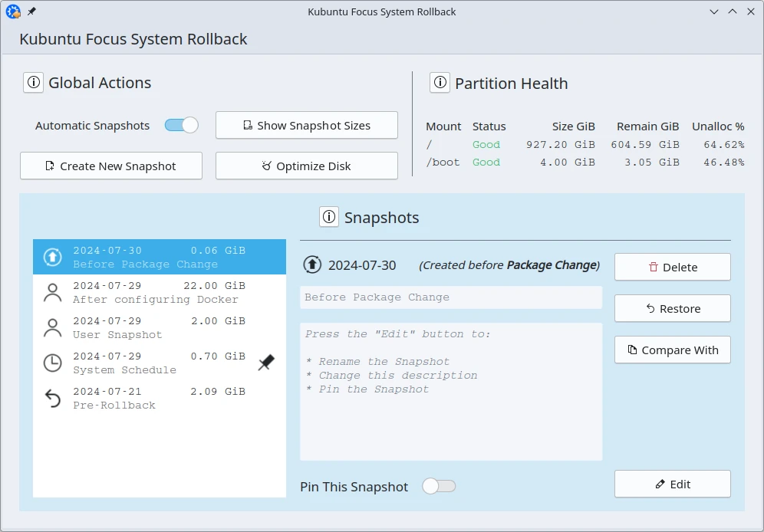Image resolution: width=764 pixels, height=532 pixels.
Task: Click Automatic Snapshots label
Action: [92, 126]
